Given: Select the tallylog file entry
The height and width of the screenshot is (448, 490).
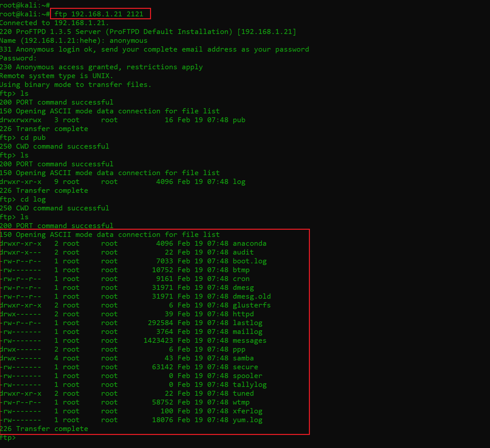Looking at the screenshot, I should (x=249, y=385).
